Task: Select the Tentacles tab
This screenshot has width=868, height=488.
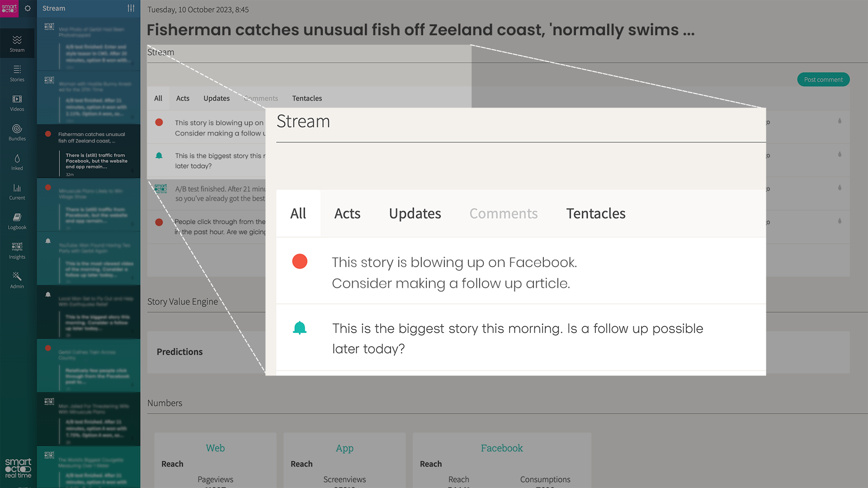Action: tap(307, 98)
